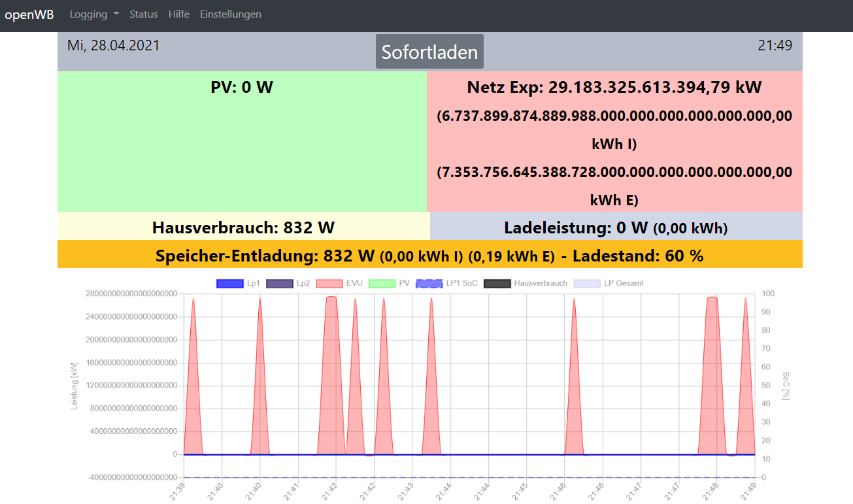This screenshot has height=504, width=853.
Task: Click the Ladestand: 60 % text
Action: [x=638, y=256]
